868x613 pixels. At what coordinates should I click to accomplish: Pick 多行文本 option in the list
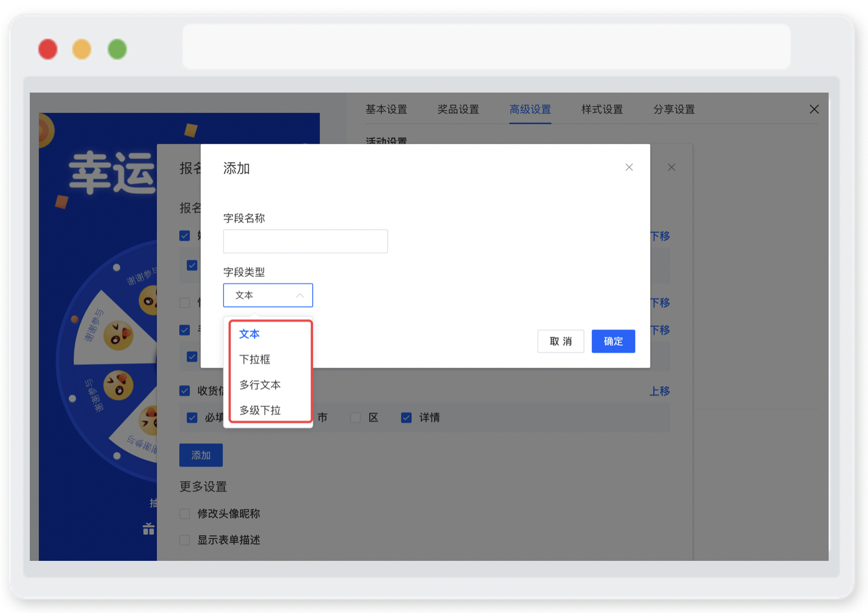260,385
